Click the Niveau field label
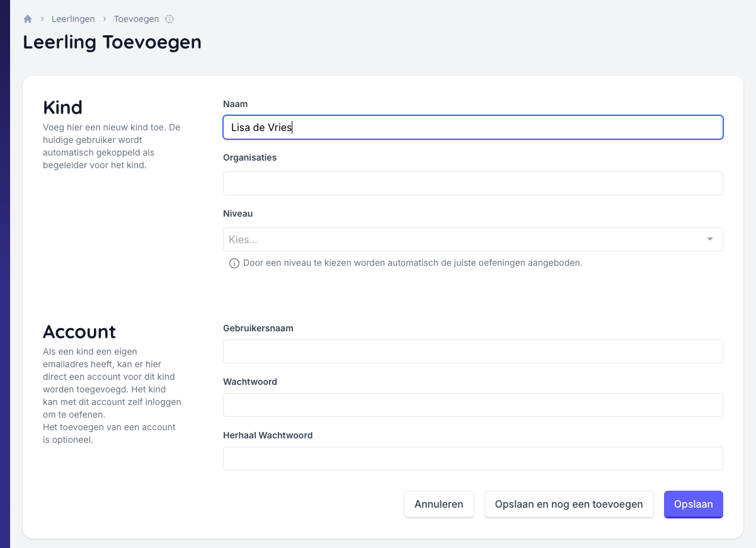The width and height of the screenshot is (756, 548). (238, 214)
